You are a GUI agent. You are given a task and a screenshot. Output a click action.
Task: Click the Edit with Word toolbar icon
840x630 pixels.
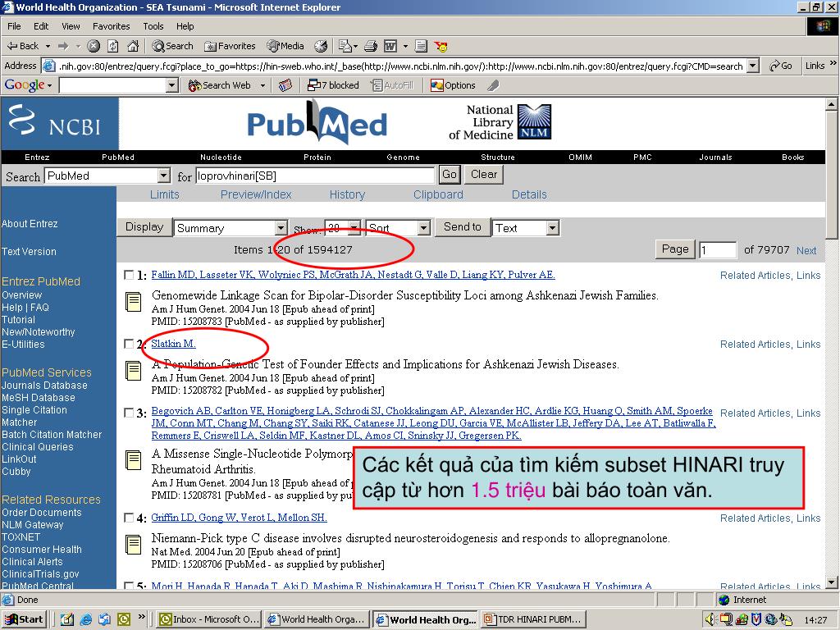[x=390, y=46]
